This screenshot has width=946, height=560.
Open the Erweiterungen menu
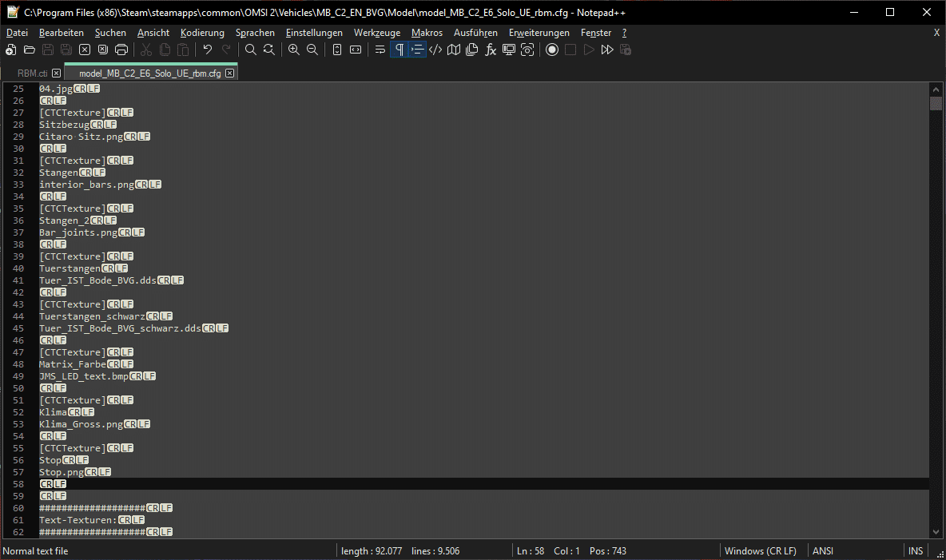pyautogui.click(x=539, y=33)
